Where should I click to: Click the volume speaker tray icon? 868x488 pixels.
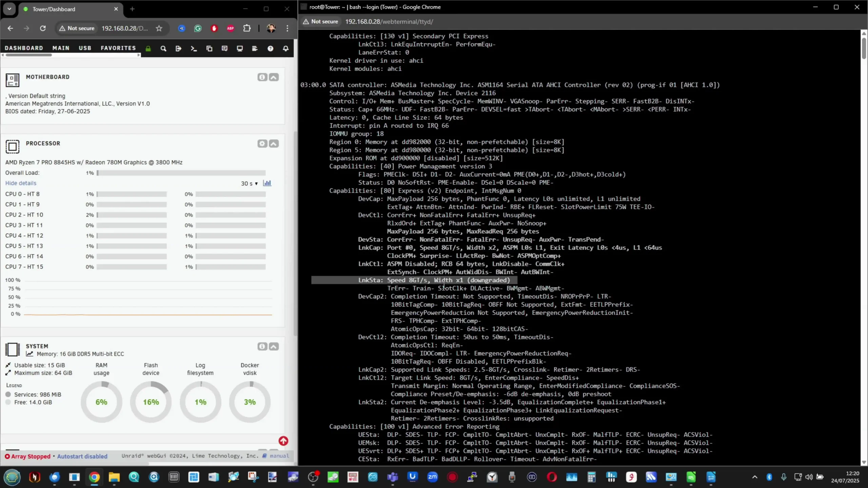click(809, 477)
